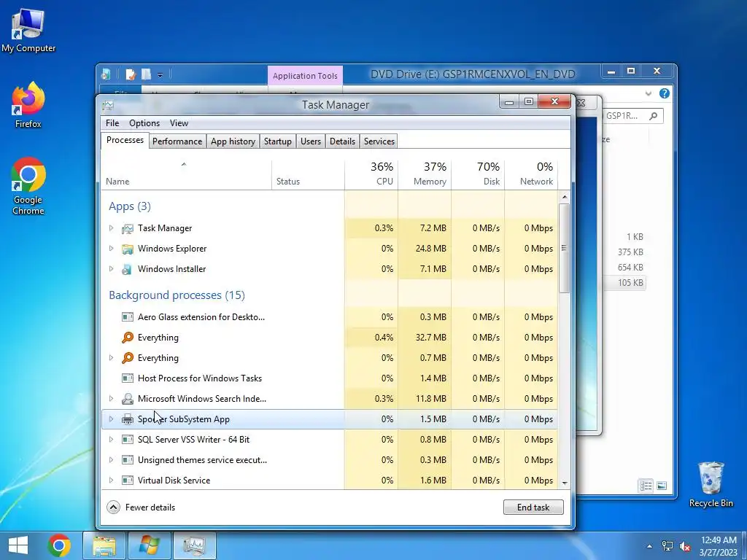
Task: Click the process list vertical scrollbar thumb
Action: [565, 248]
